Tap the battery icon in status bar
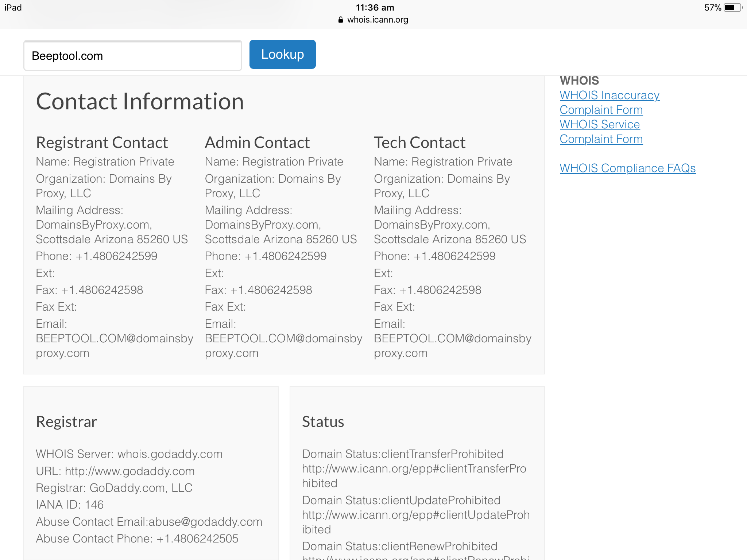 coord(734,8)
